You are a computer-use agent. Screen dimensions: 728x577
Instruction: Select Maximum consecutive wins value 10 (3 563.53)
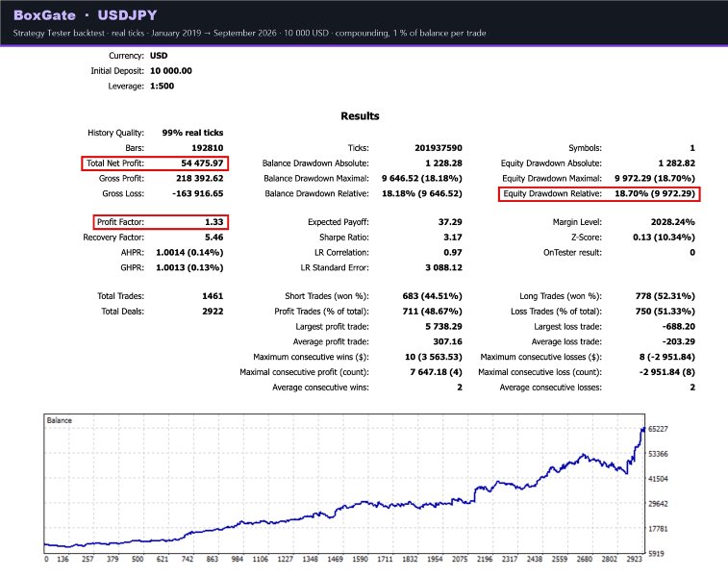coord(434,357)
